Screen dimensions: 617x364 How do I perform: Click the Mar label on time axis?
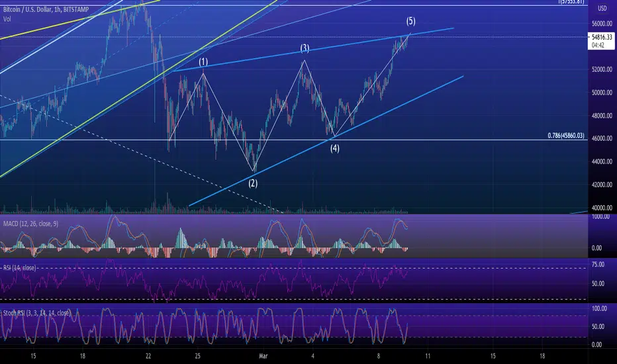tap(263, 356)
